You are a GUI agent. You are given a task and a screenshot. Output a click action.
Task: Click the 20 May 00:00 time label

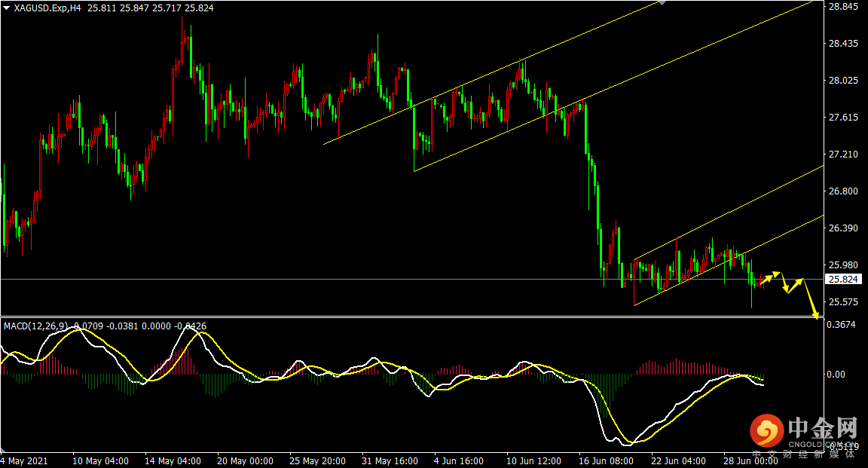(x=245, y=460)
